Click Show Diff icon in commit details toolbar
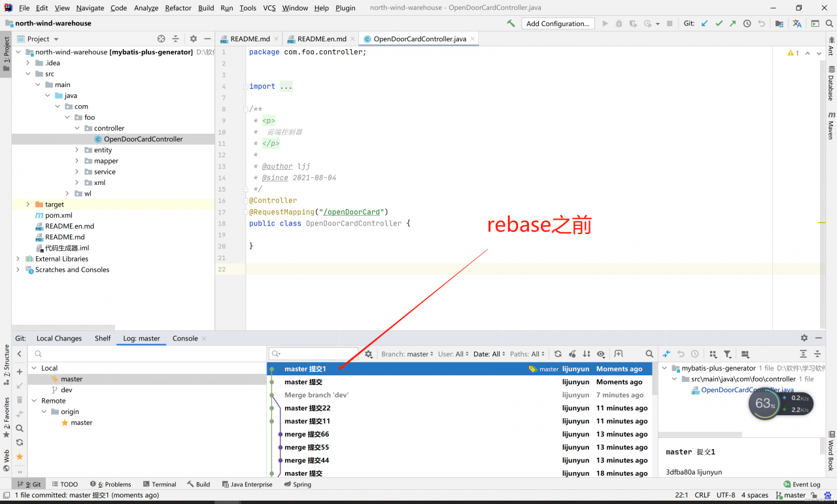The height and width of the screenshot is (504, 837). coord(666,354)
